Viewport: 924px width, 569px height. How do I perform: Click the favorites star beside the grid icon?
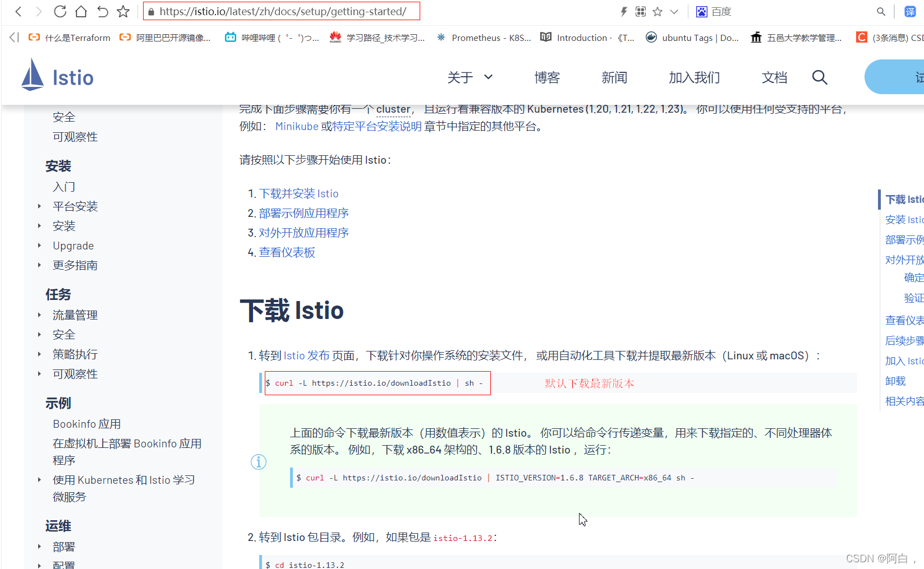(658, 11)
